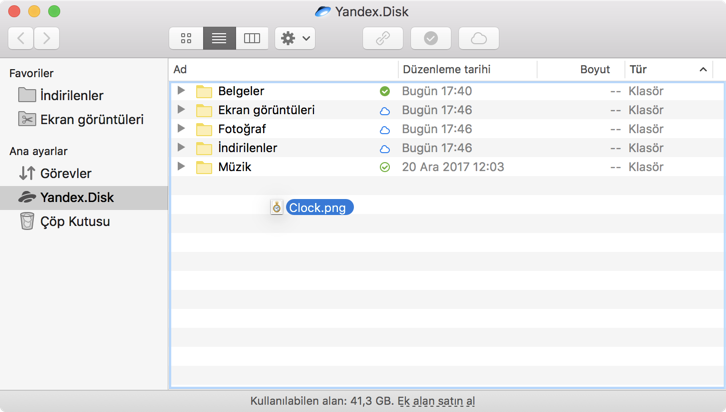Screen dimensions: 726x412
Task: Switch to icon grid view
Action: 186,38
